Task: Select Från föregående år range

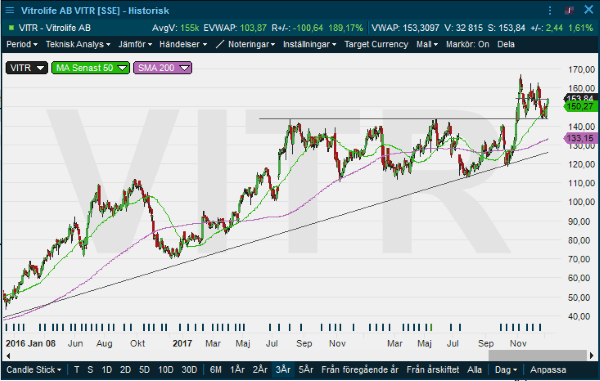Action: 360,370
